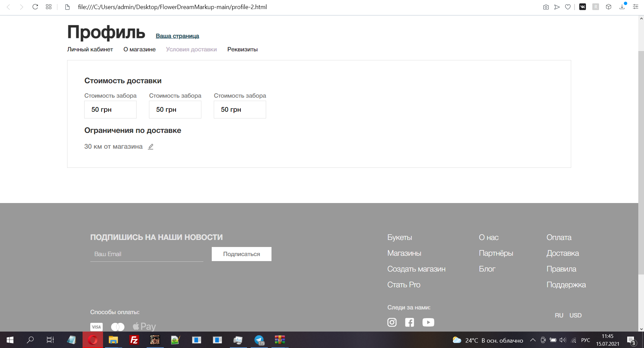Click the heart bookmark icon in address bar
Screen dimensions: 644x348
(568, 7)
